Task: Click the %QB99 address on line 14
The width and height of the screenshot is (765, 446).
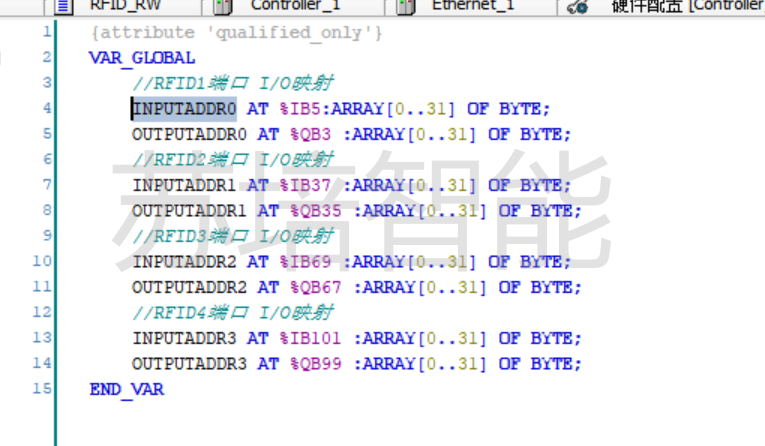Action: (x=317, y=364)
